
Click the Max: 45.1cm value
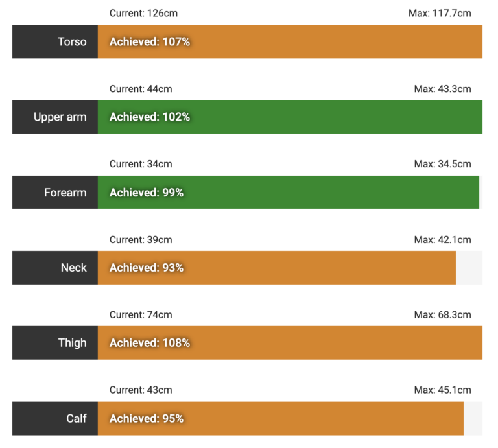tap(442, 390)
